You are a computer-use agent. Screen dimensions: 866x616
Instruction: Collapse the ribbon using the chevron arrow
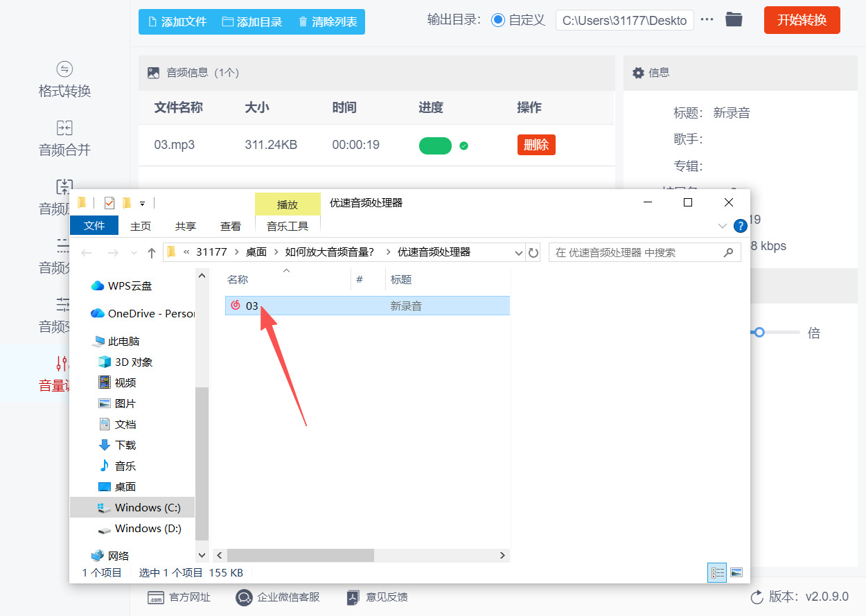[722, 225]
